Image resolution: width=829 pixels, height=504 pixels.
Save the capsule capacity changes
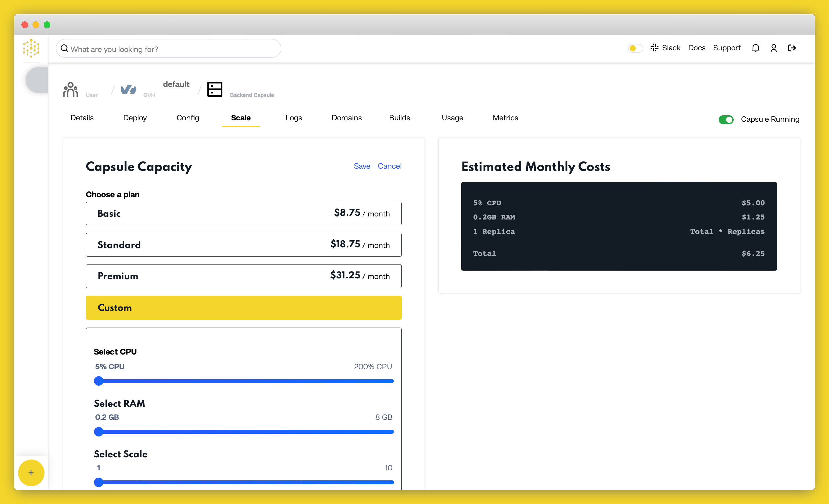(x=362, y=166)
